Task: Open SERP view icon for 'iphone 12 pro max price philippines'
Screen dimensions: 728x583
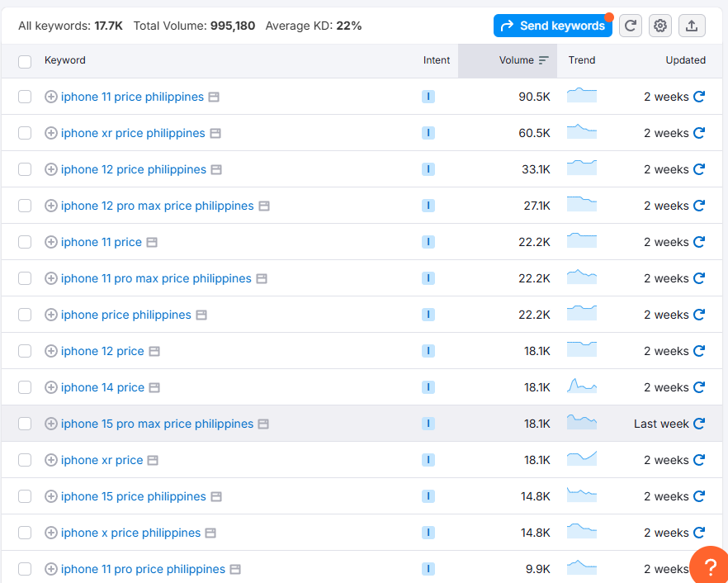Action: coord(264,206)
